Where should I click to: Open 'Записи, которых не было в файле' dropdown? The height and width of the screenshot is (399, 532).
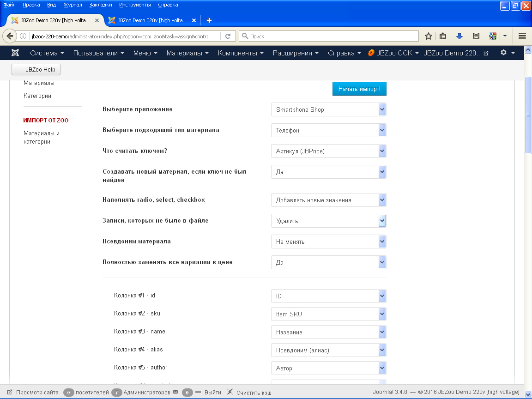tap(328, 221)
